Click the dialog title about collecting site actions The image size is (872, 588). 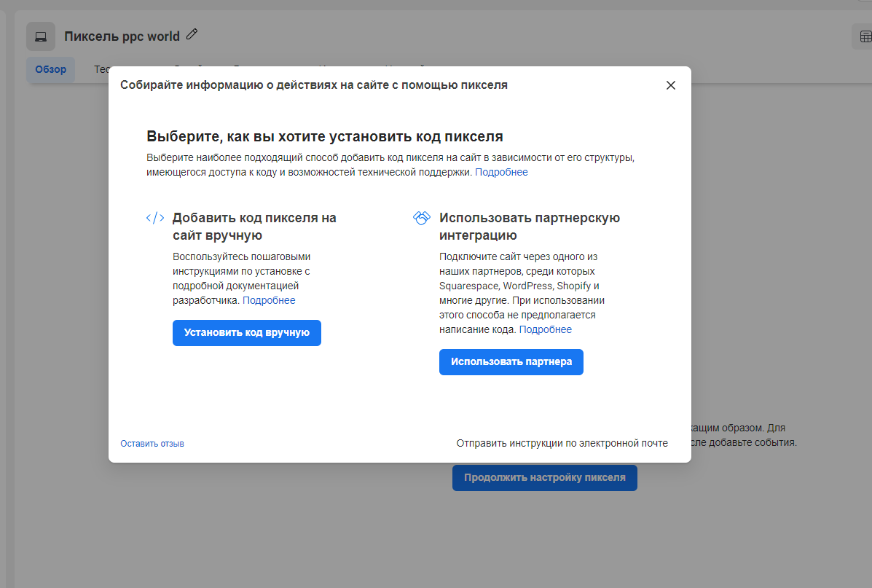[x=314, y=85]
